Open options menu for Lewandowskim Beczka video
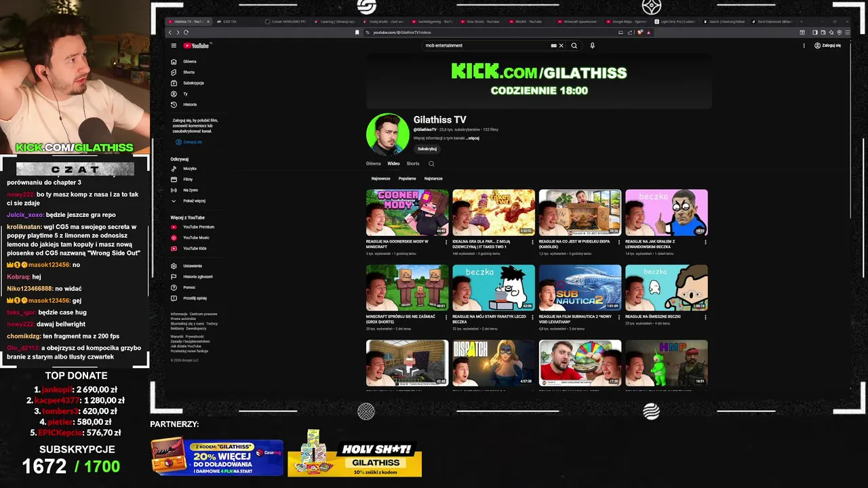 pos(705,242)
